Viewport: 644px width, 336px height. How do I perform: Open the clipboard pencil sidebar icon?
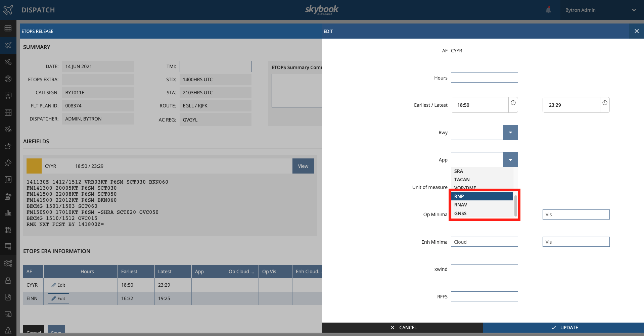[x=8, y=196]
